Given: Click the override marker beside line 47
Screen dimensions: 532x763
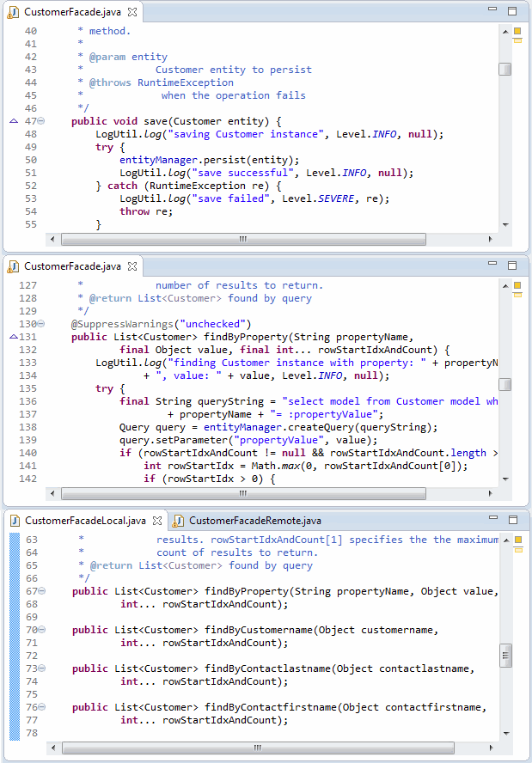Looking at the screenshot, I should (x=13, y=121).
